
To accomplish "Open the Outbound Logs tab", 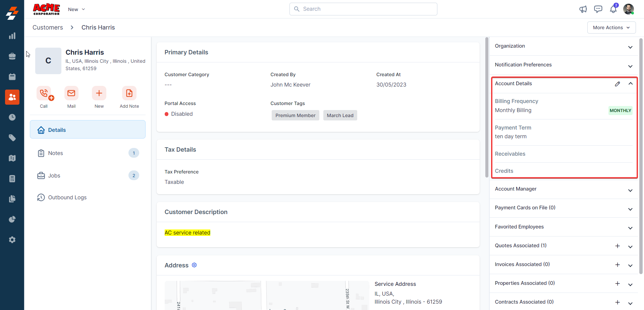I will [x=67, y=198].
